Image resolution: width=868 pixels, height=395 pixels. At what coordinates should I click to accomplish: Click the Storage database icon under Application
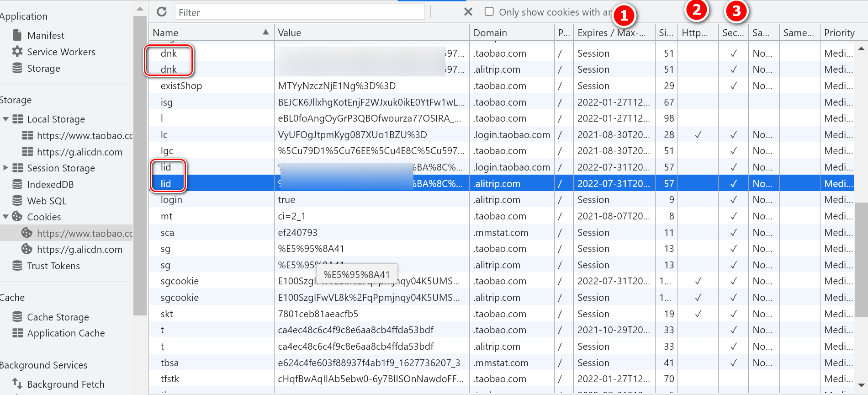click(x=17, y=68)
